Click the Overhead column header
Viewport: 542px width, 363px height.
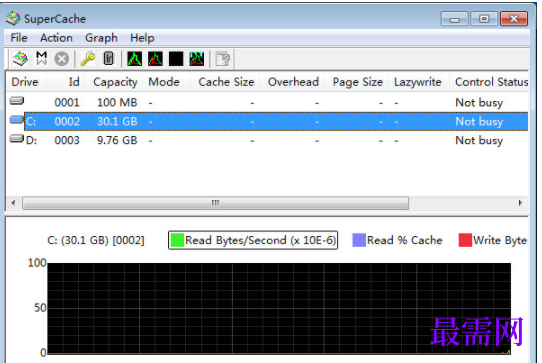coord(292,82)
